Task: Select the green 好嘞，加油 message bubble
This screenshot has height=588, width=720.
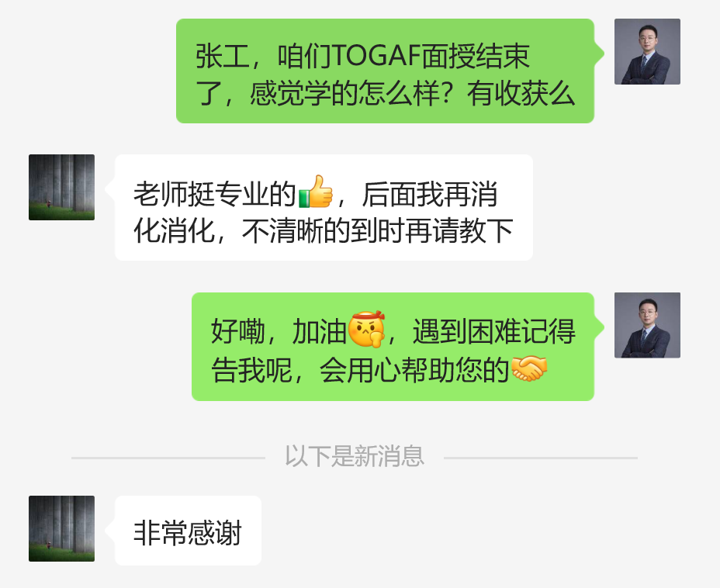Action: click(x=393, y=347)
